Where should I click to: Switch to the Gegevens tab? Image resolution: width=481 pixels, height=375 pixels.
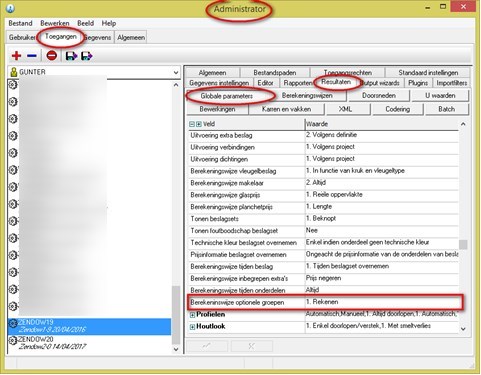tap(97, 37)
